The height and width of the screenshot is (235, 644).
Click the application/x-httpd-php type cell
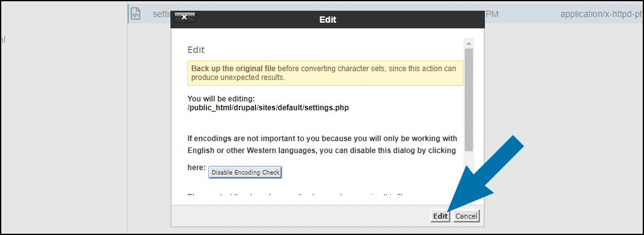(x=602, y=14)
